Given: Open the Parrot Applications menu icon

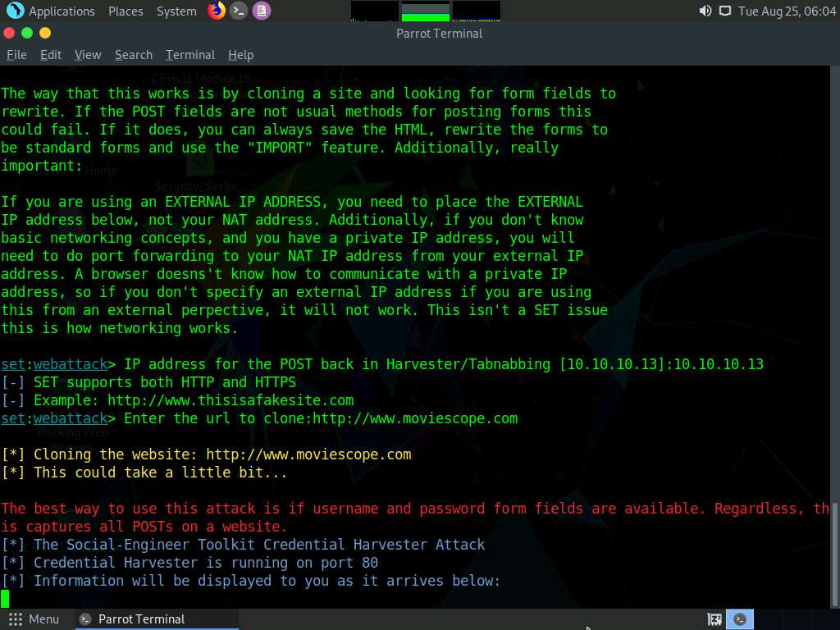Looking at the screenshot, I should tap(15, 11).
